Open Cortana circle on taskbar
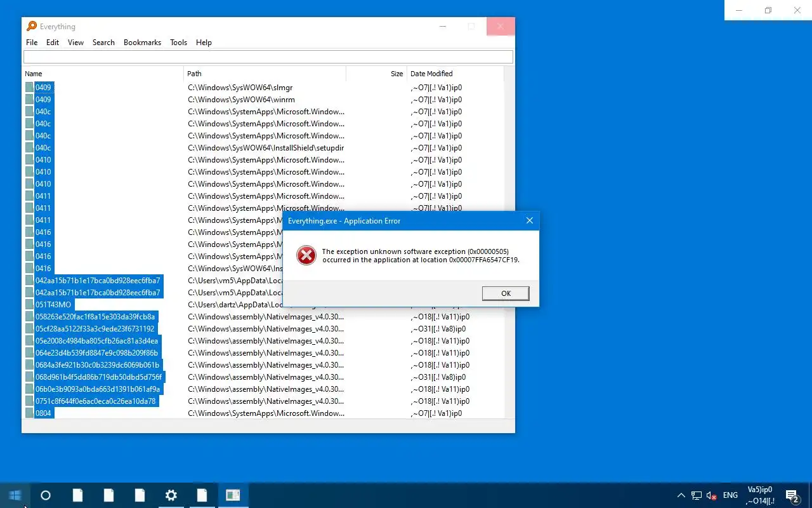812x508 pixels. click(46, 495)
